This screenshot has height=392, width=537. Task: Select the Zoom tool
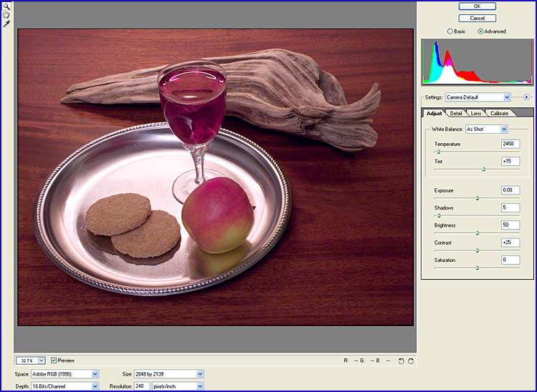[6, 6]
